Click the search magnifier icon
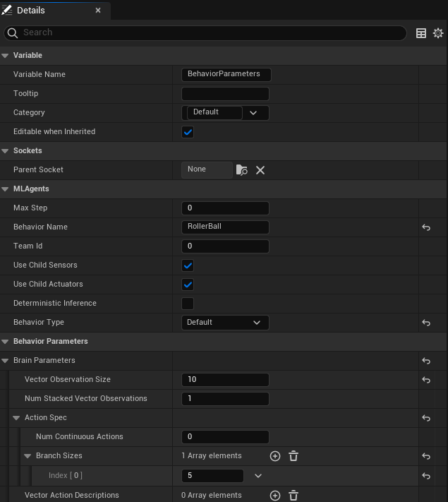This screenshot has width=448, height=502. 13,33
